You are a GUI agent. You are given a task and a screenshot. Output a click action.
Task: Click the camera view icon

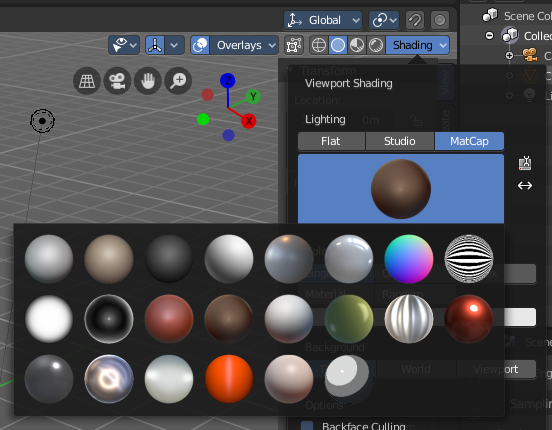coord(117,81)
